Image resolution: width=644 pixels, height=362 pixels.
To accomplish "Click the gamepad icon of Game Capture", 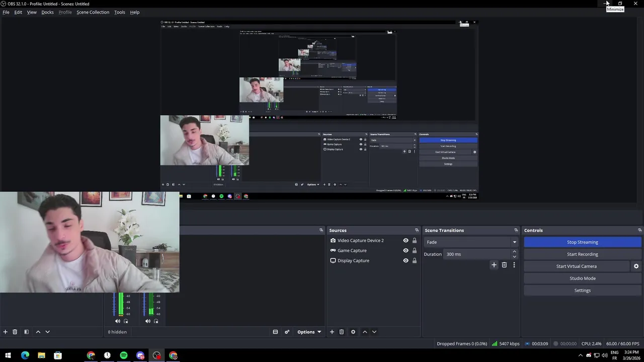I will pos(333,250).
